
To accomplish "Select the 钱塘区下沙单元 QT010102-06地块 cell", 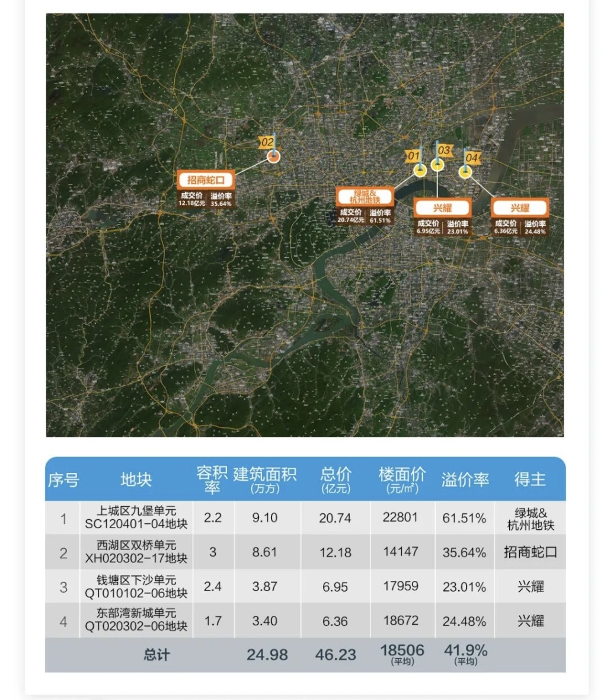I will tap(136, 587).
